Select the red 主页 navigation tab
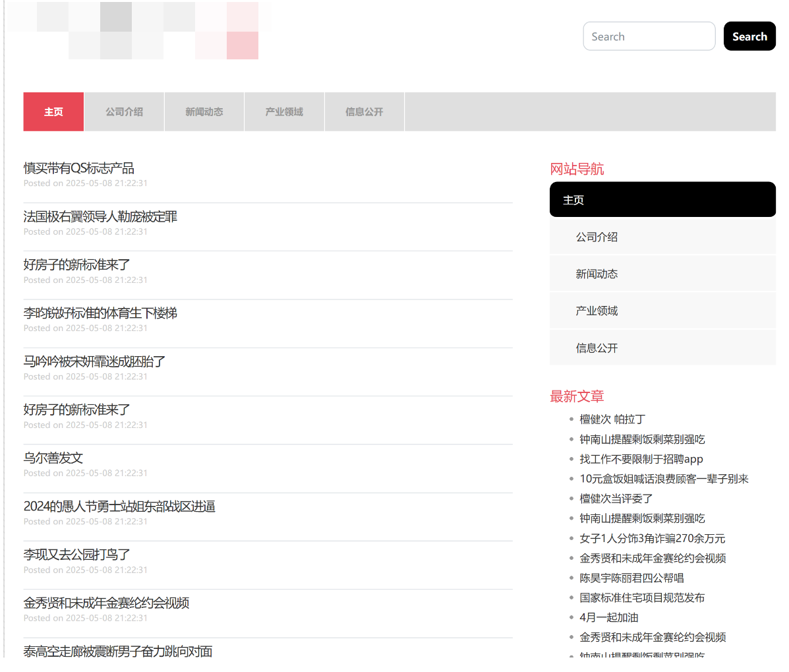This screenshot has height=672, width=789. (x=53, y=112)
